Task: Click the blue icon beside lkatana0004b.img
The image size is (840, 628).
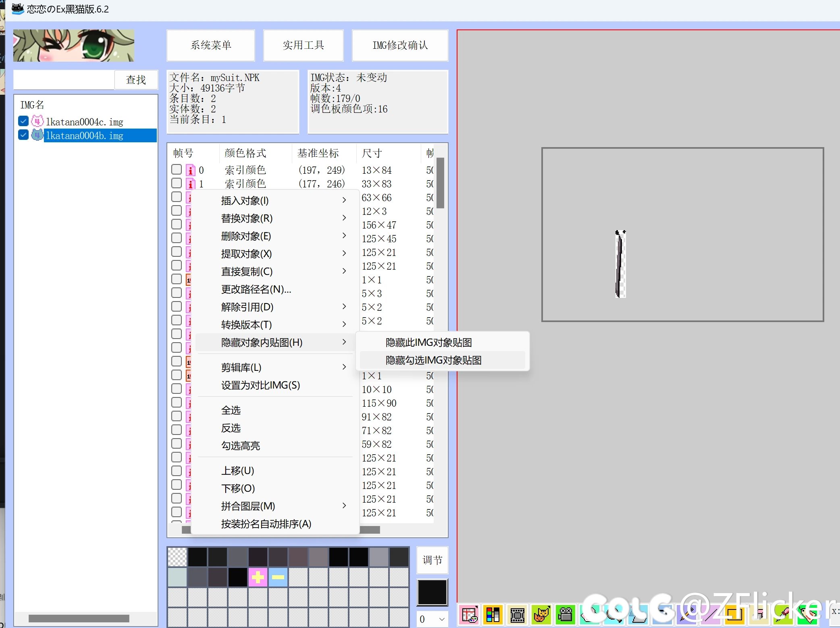Action: [37, 135]
